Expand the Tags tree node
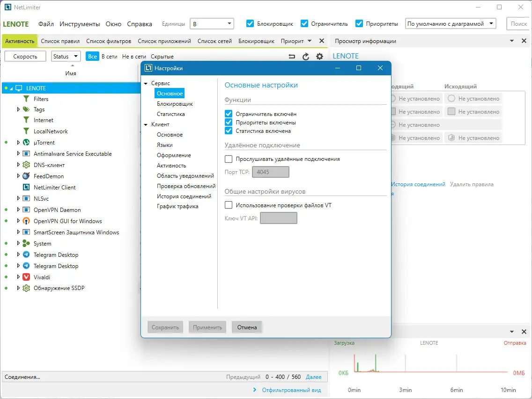 pos(18,109)
